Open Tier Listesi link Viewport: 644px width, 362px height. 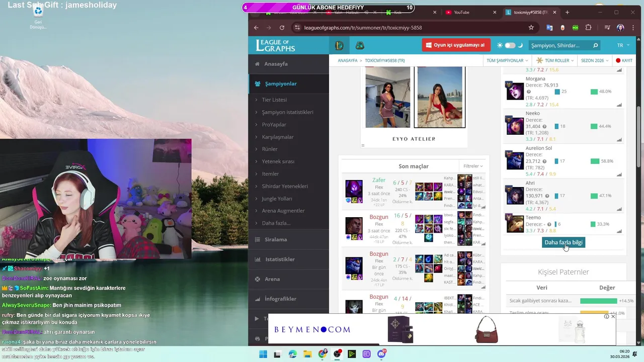point(274,100)
